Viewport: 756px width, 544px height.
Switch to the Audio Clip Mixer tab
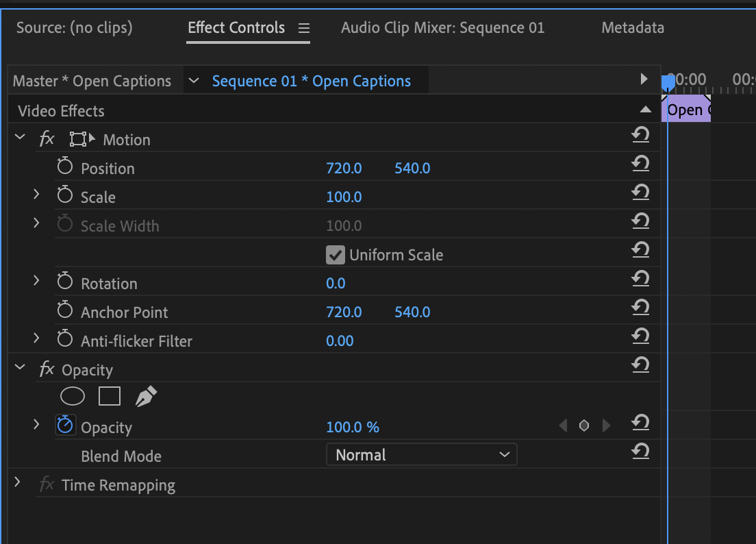coord(442,28)
